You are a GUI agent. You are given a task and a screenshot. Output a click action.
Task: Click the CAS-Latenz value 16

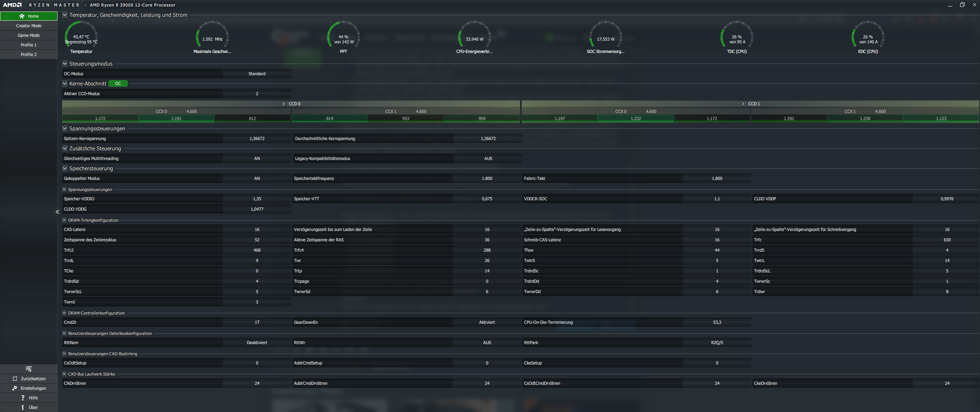[257, 229]
